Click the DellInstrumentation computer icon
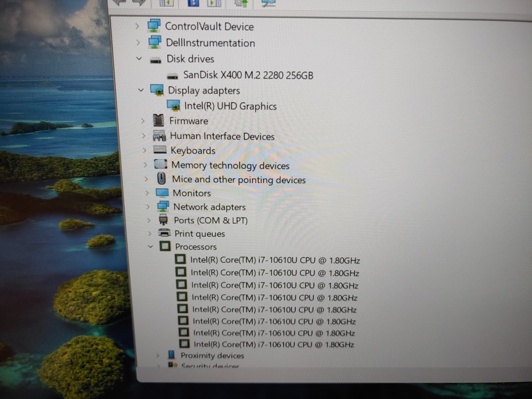The width and height of the screenshot is (532, 399). click(155, 42)
